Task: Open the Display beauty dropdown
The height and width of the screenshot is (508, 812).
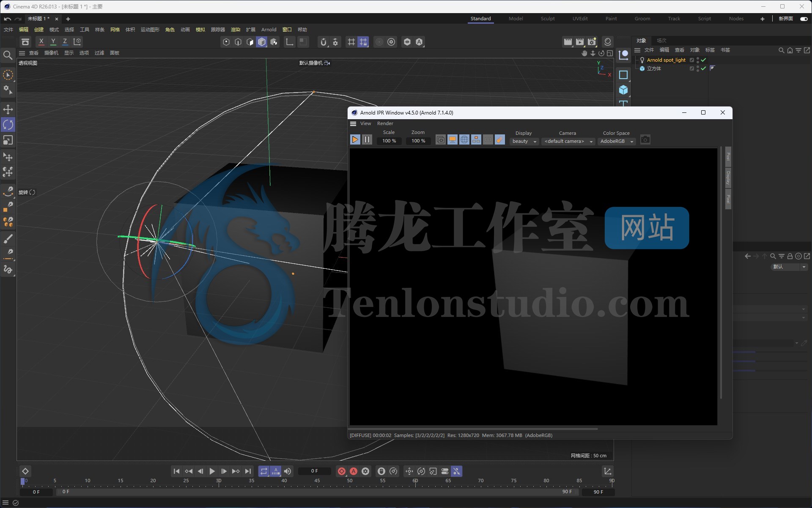Action: point(524,141)
